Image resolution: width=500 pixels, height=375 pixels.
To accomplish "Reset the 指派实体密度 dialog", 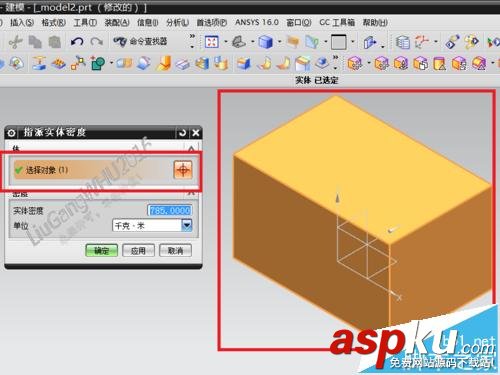I will 182,133.
